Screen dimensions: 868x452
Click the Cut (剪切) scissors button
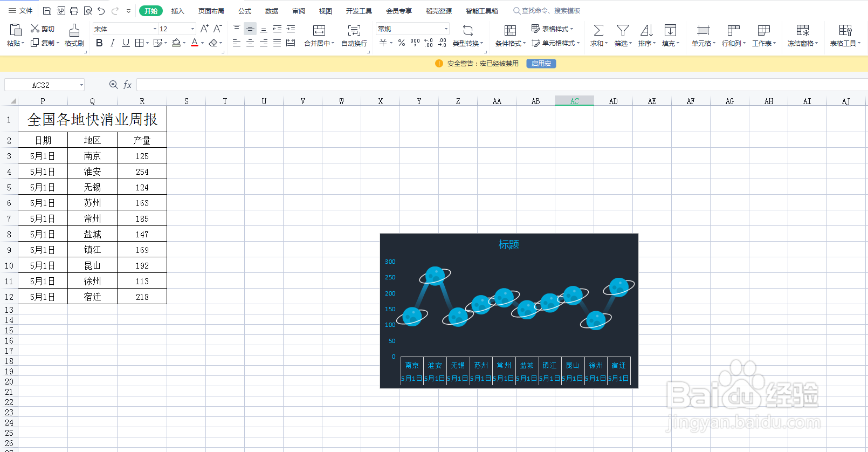(43, 29)
